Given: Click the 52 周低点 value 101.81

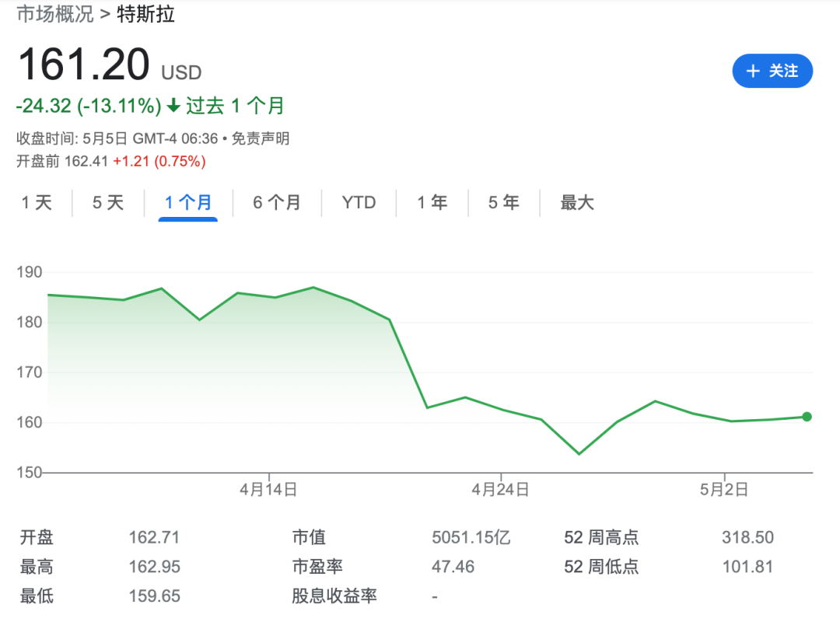Looking at the screenshot, I should pos(748,567).
